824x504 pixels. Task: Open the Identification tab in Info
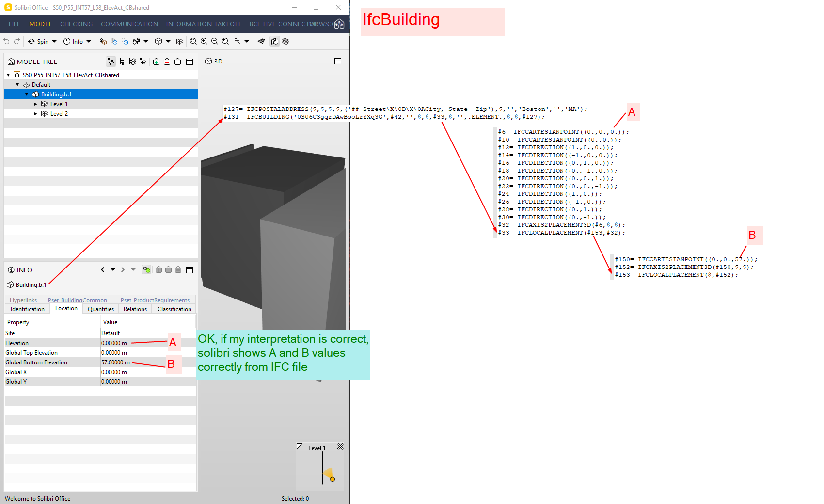[28, 309]
